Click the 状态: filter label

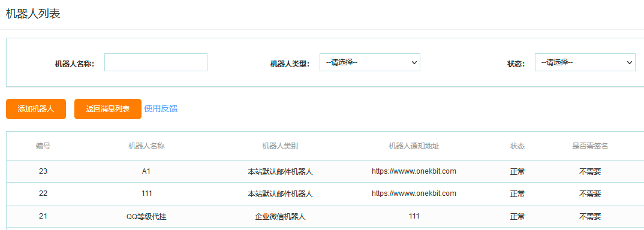pyautogui.click(x=516, y=64)
